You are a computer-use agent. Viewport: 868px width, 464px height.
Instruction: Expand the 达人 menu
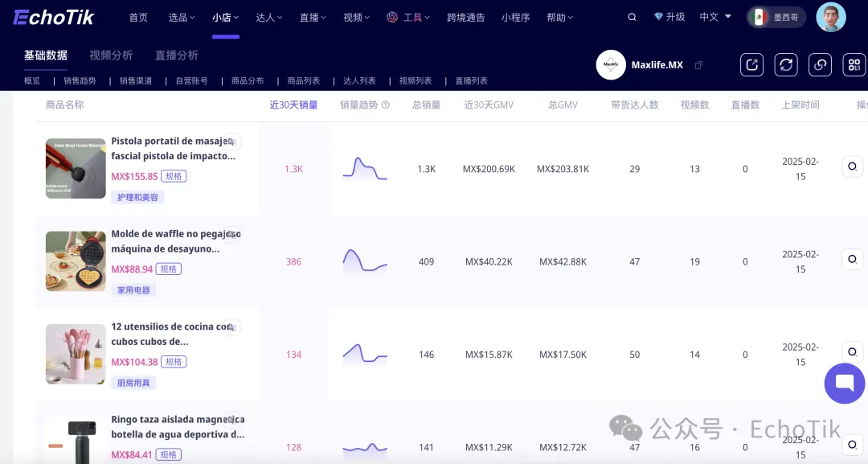coord(269,18)
